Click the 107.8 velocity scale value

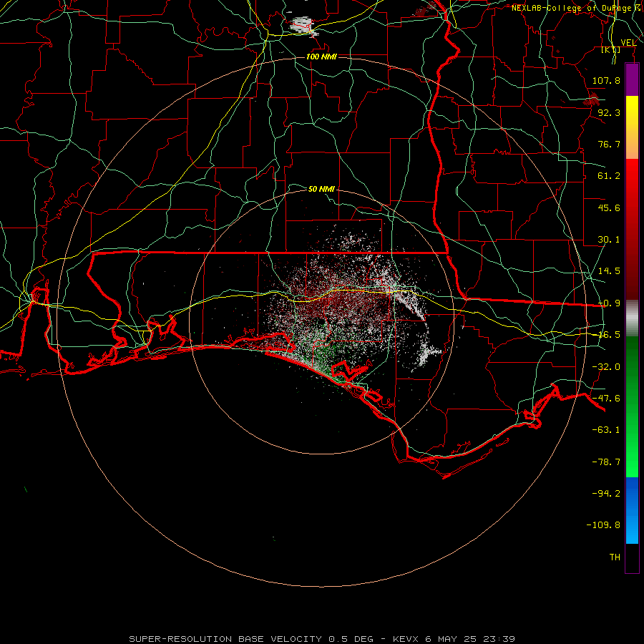point(606,80)
